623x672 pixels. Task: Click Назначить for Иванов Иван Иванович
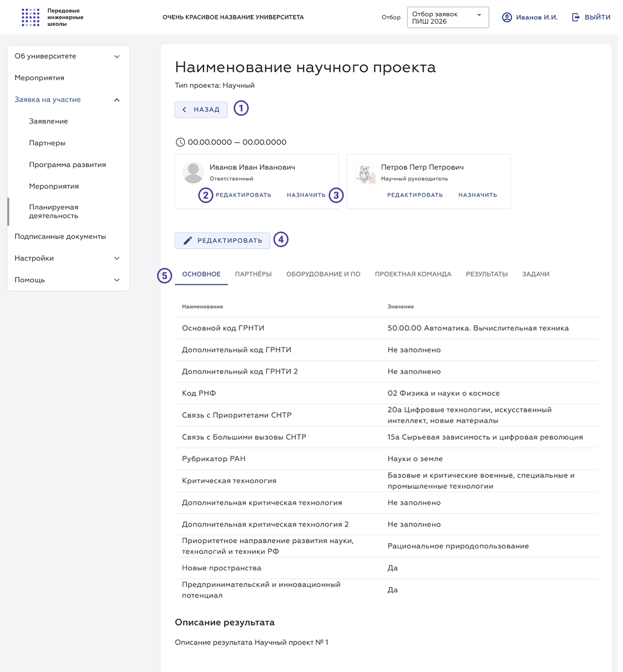pos(306,195)
